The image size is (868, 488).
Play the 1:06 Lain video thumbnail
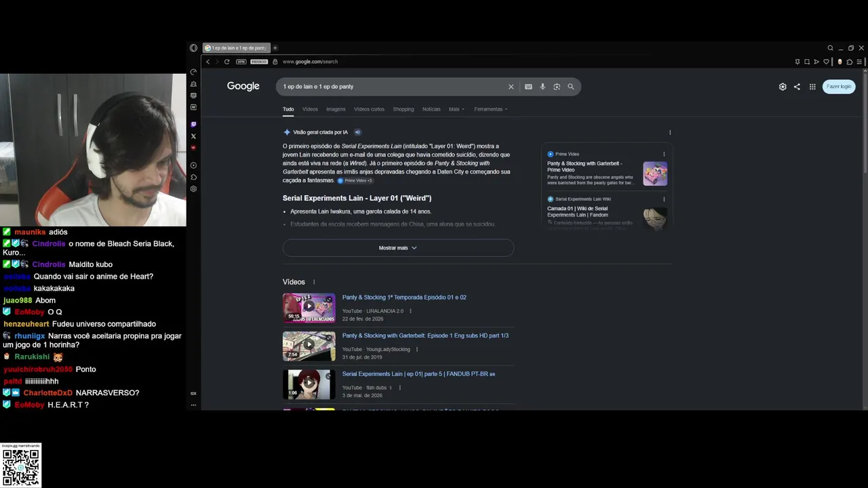pos(309,384)
